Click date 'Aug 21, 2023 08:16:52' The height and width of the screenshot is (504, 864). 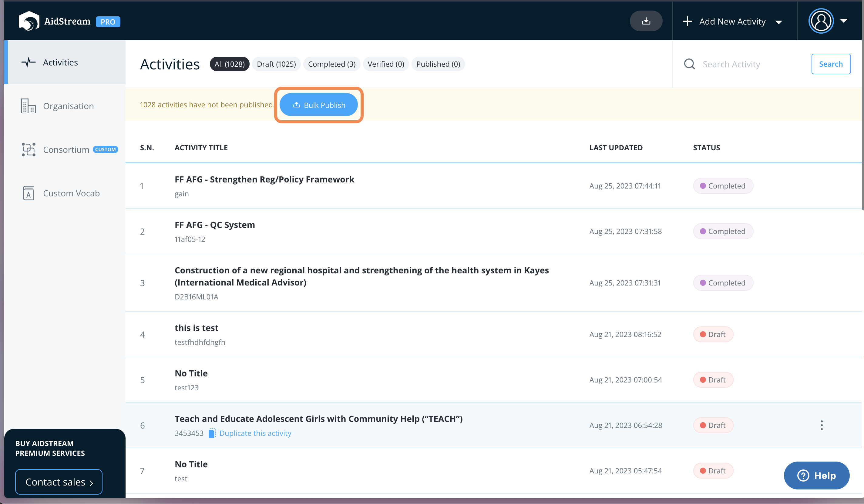pyautogui.click(x=625, y=334)
